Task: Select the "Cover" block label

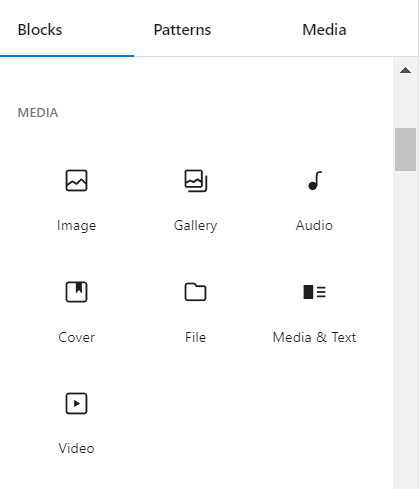Action: tap(76, 337)
